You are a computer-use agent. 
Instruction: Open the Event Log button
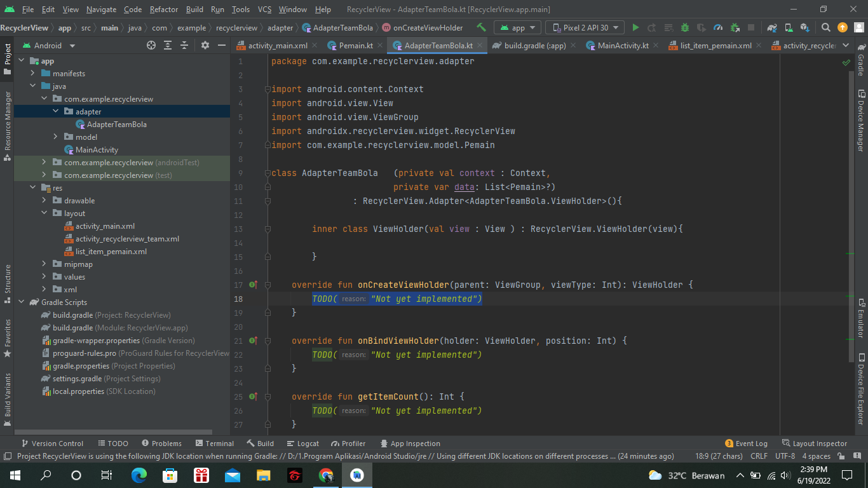pos(747,444)
